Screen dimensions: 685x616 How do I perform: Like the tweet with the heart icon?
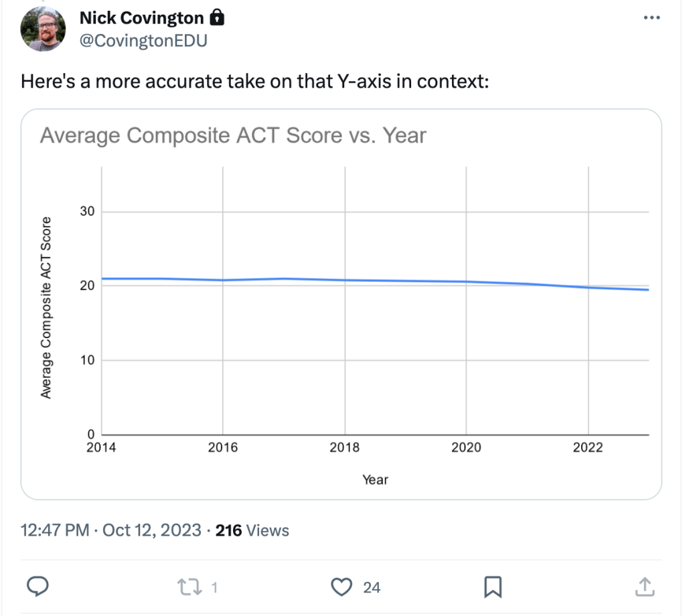[x=342, y=587]
